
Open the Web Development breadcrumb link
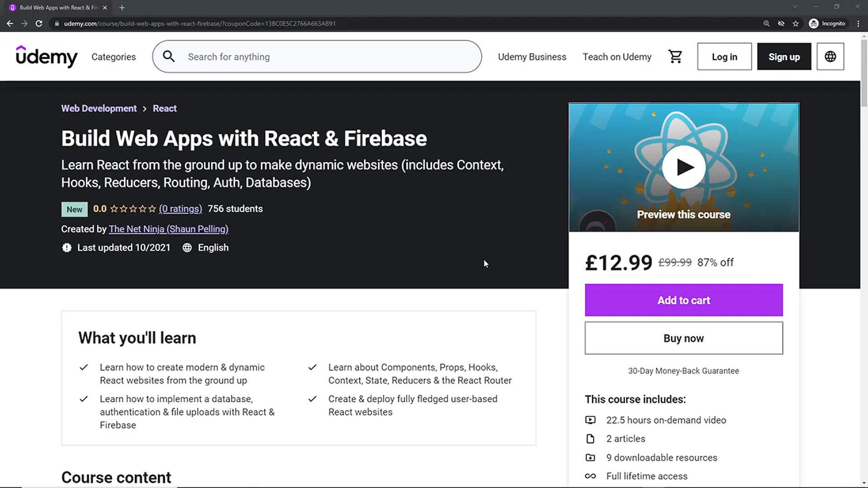[x=99, y=108]
